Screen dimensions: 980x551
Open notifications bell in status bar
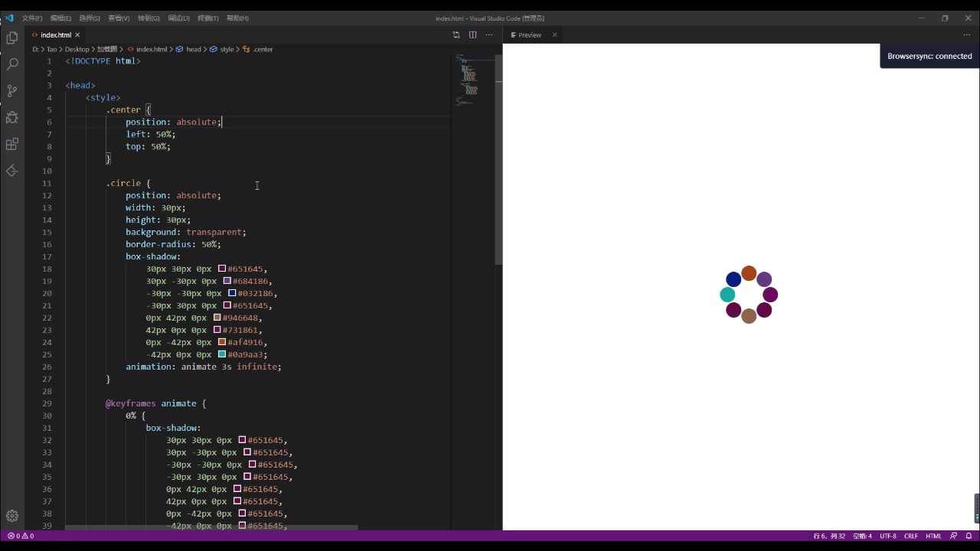(969, 536)
